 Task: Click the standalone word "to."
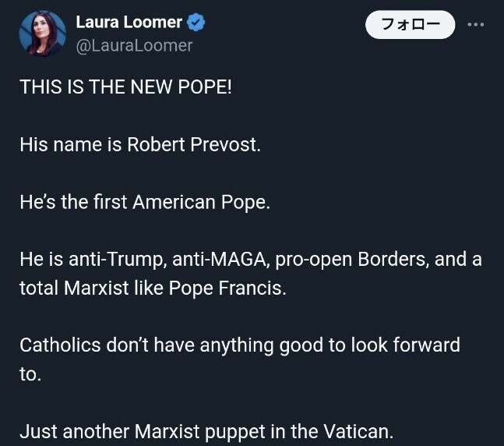[30, 373]
